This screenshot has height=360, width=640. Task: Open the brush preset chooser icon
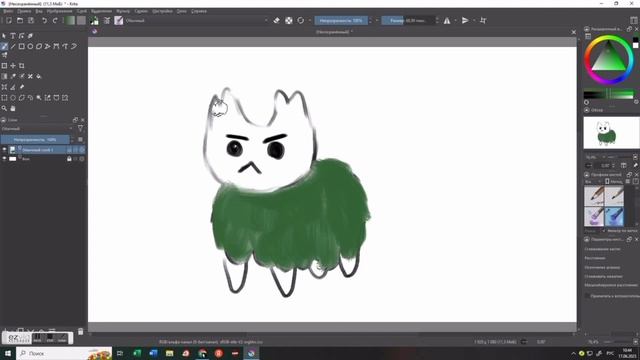click(119, 20)
